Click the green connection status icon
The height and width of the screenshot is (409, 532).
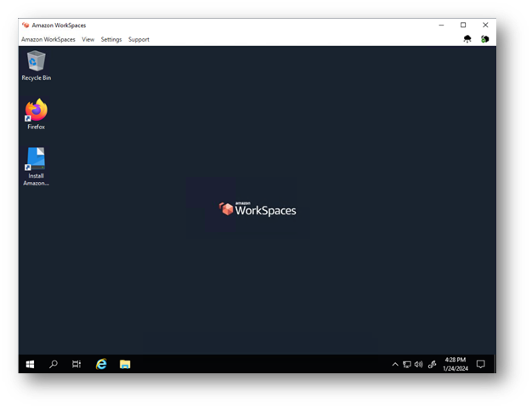coord(485,39)
